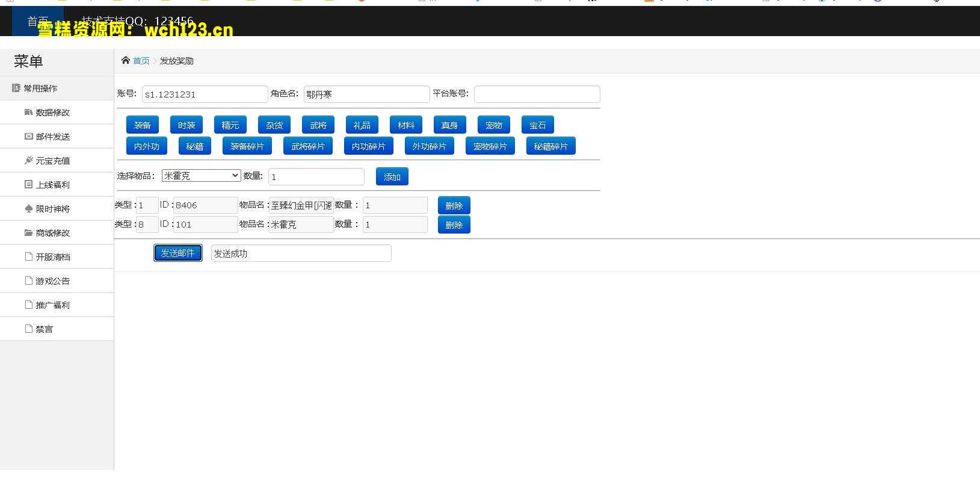Collapse the 常用操作 menu group

[x=57, y=88]
